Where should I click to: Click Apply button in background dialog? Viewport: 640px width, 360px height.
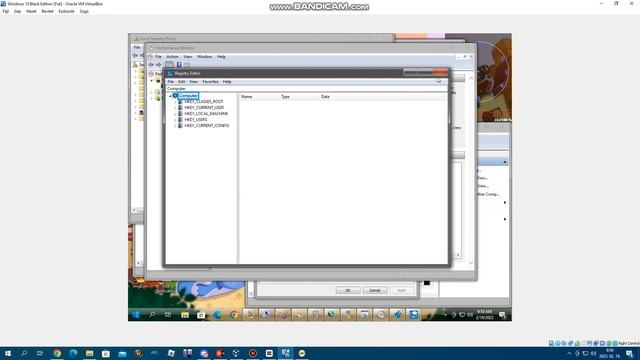click(402, 290)
